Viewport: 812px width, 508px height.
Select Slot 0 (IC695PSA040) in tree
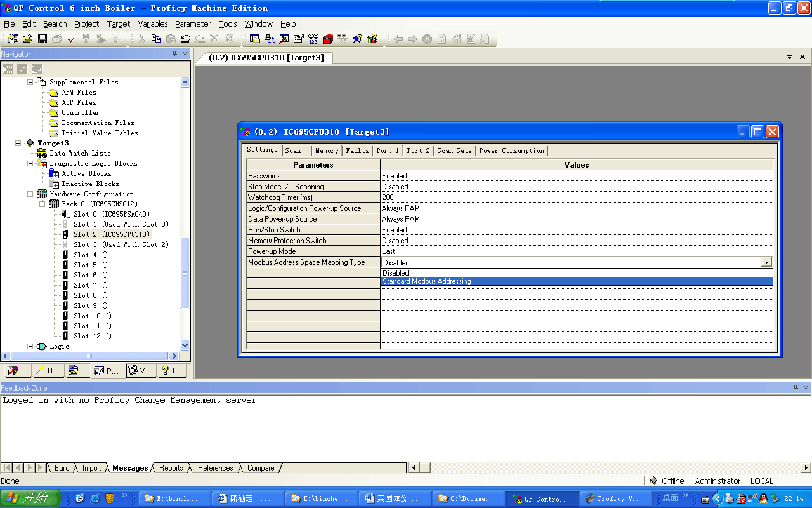(112, 214)
